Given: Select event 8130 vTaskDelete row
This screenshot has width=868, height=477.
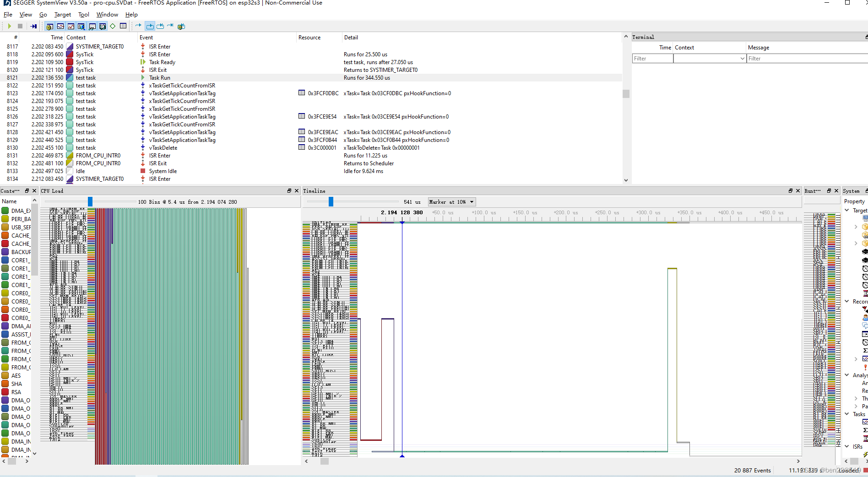Looking at the screenshot, I should [311, 148].
